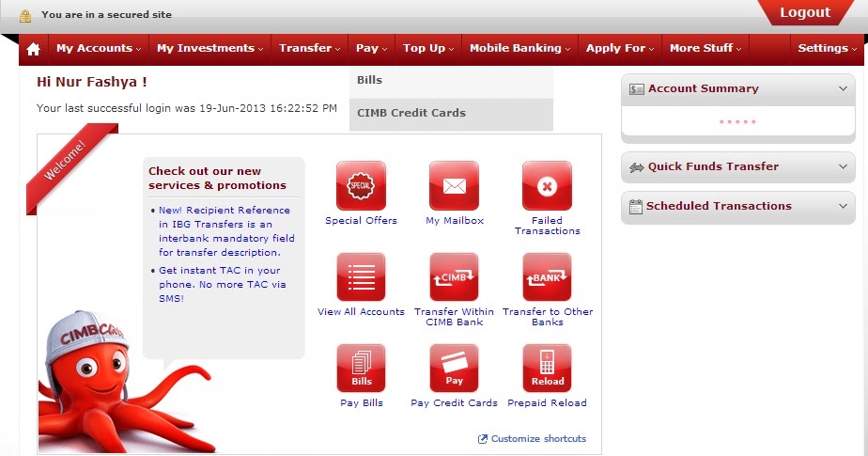This screenshot has width=868, height=456.
Task: Open the Transfer Within CIMB Bank icon
Action: pos(454,277)
